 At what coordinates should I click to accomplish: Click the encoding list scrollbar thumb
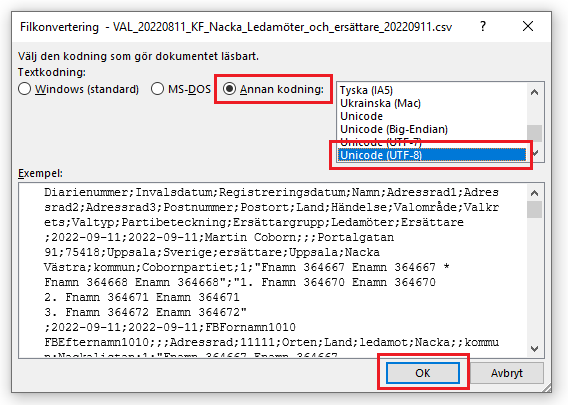[534, 133]
